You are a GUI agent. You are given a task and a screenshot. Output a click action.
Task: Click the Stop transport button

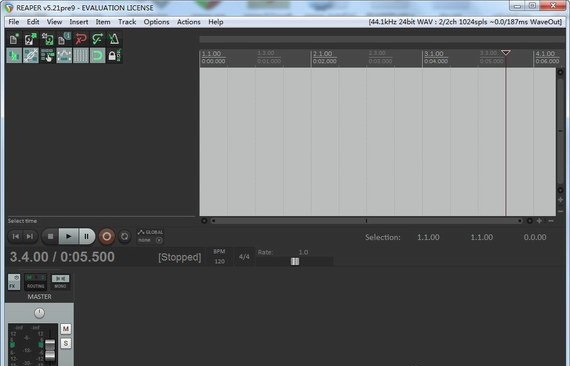(x=50, y=237)
